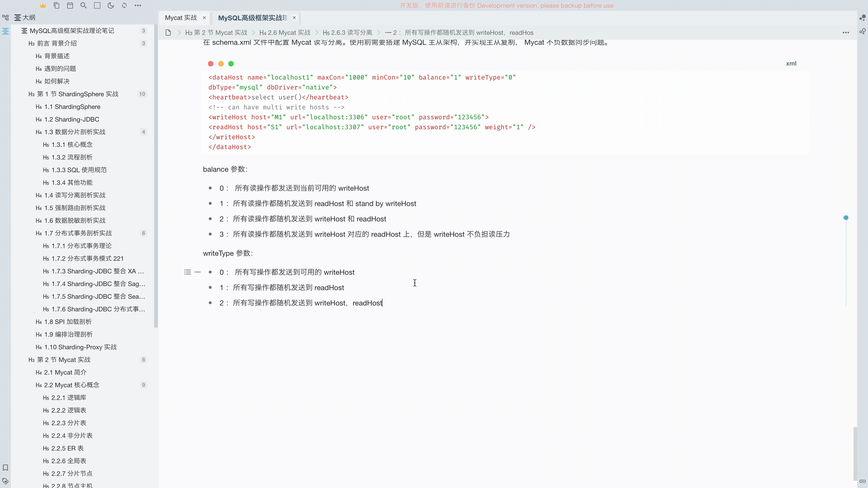Image resolution: width=868 pixels, height=488 pixels.
Task: Toggle the outline dock with blue list icon
Action: 5,31
